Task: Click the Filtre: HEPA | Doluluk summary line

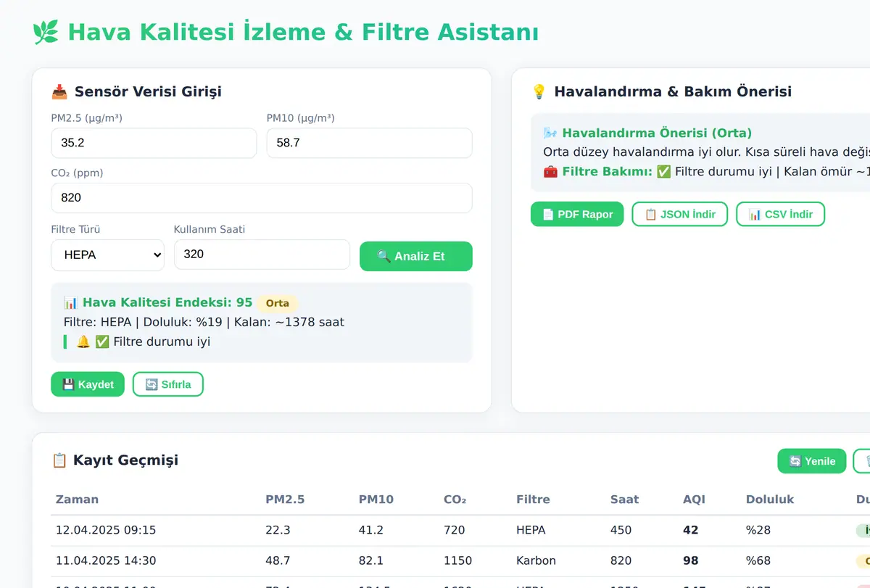Action: click(204, 322)
